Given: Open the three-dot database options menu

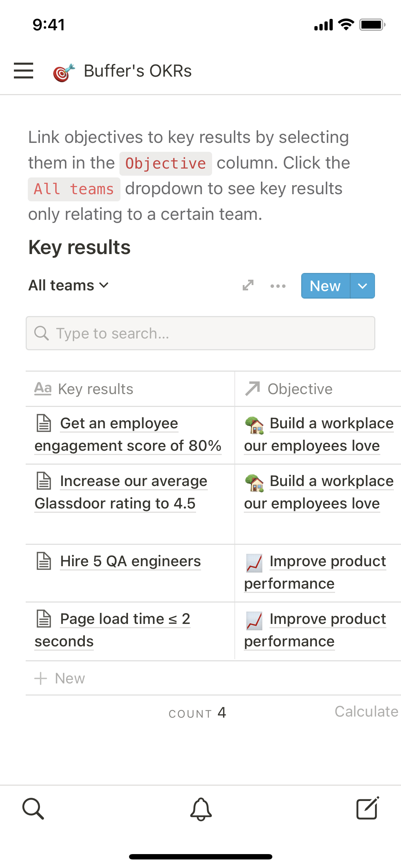Looking at the screenshot, I should coord(278,286).
